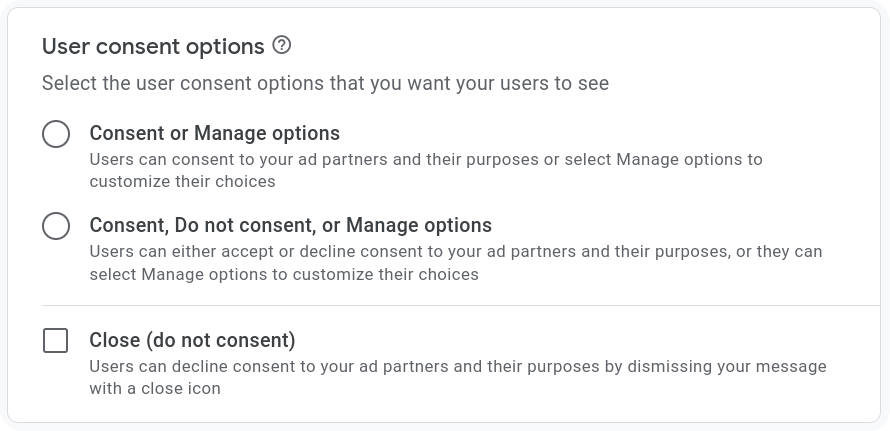Viewport: 890px width, 431px height.
Task: Click description starting 'Users can decline consent'
Action: [458, 377]
